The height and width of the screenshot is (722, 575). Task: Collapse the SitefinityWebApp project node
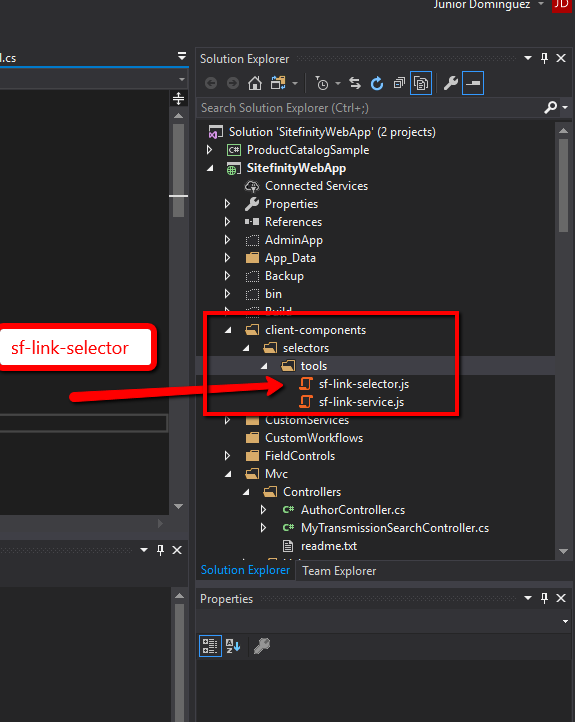[210, 168]
